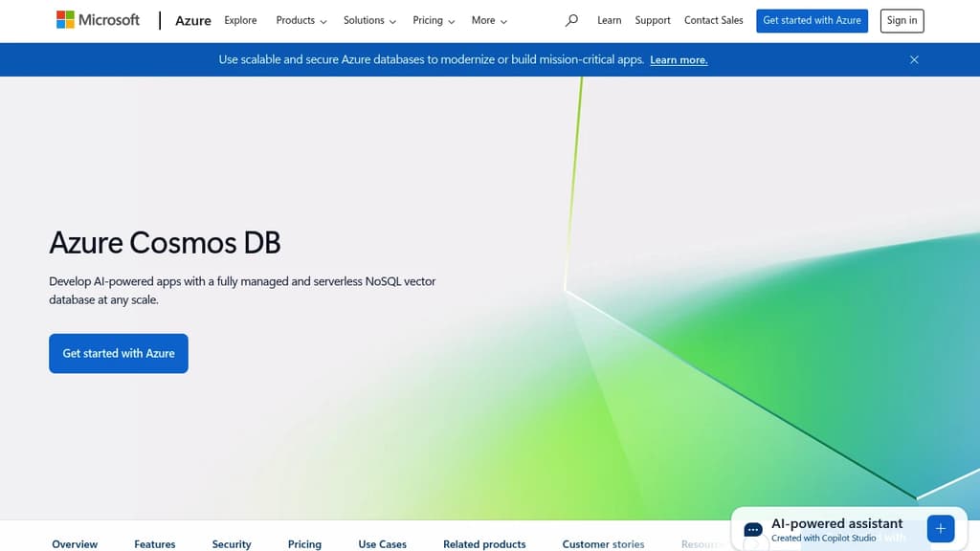Switch to the Related products tab
This screenshot has width=980, height=551.
pyautogui.click(x=484, y=544)
